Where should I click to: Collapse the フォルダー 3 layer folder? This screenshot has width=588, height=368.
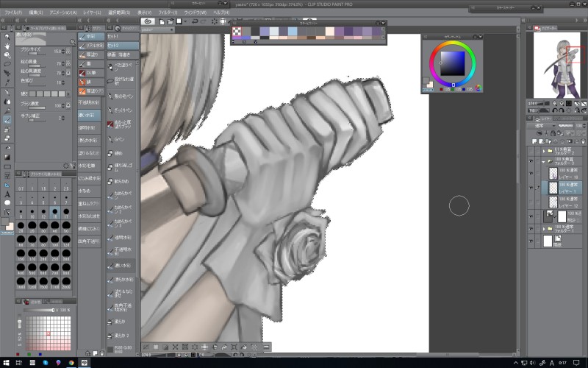click(x=544, y=161)
